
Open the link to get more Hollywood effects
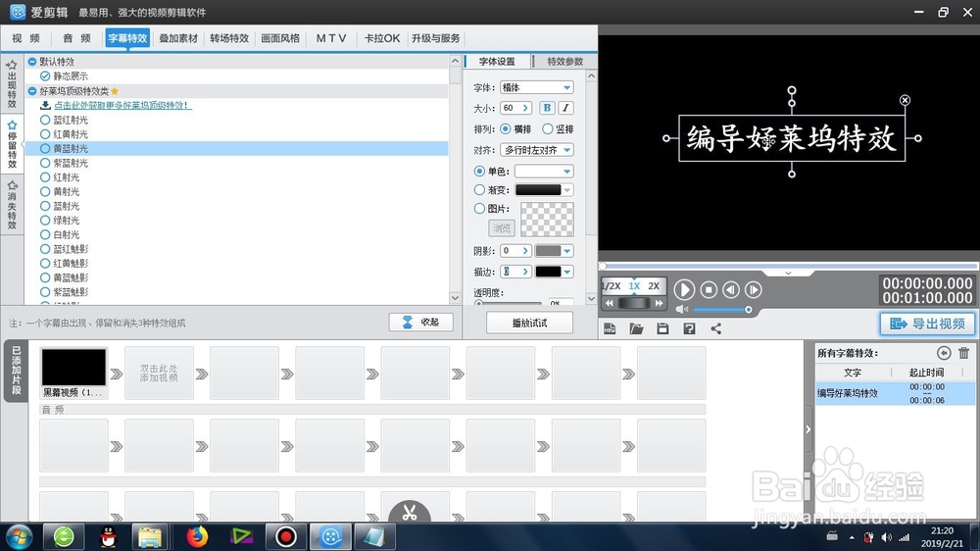click(122, 105)
